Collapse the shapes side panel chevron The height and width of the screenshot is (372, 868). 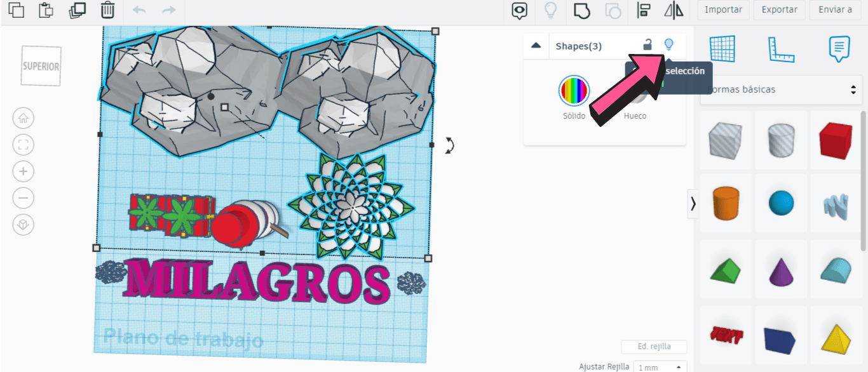[693, 204]
